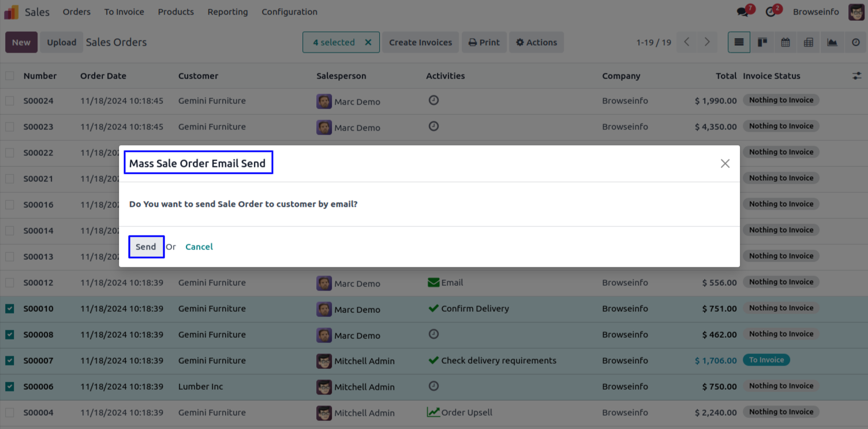Click the Cancel link in dialog
This screenshot has height=429, width=868.
click(199, 247)
